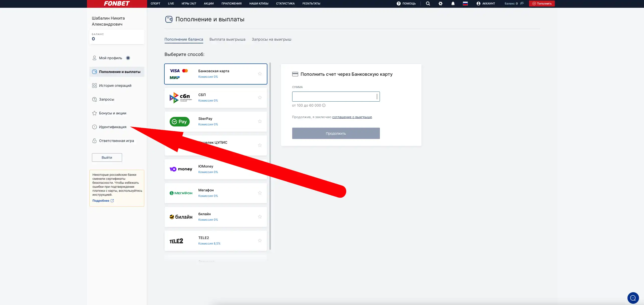
Task: Open notifications bell icon
Action: tap(453, 4)
